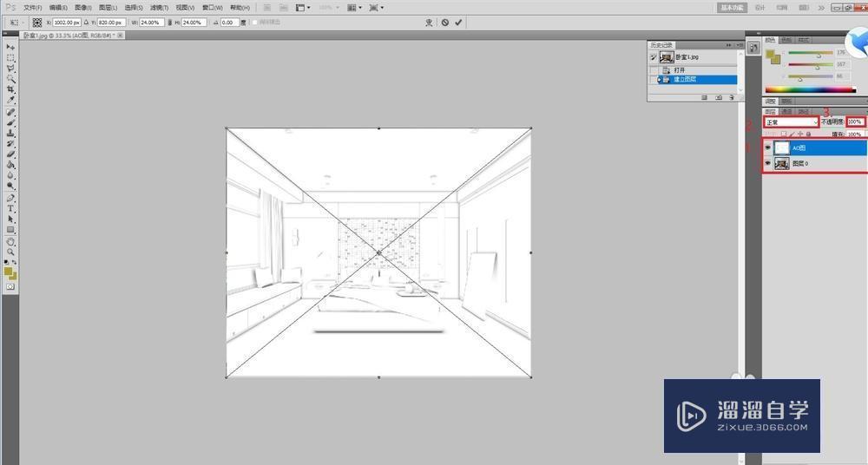The width and height of the screenshot is (868, 465).
Task: Toggle relative positioning triangle icon
Action: pos(86,23)
